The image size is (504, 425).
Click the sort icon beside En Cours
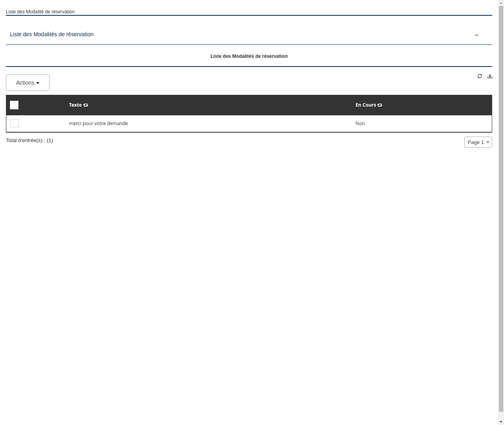tap(380, 105)
